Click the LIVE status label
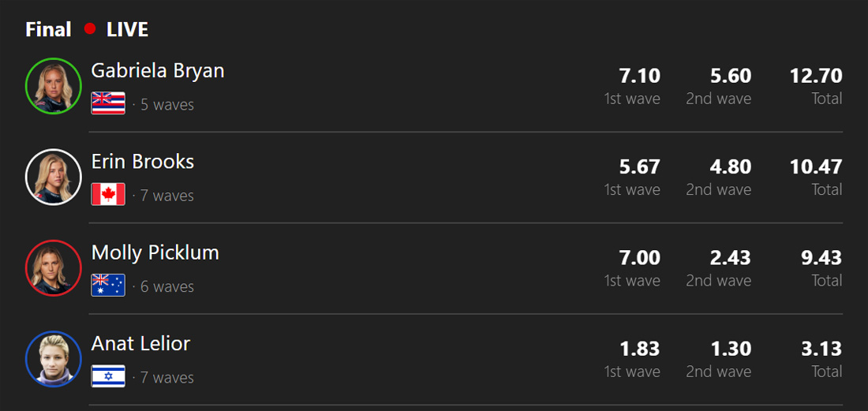Viewport: 868px width, 411px height. 127,30
